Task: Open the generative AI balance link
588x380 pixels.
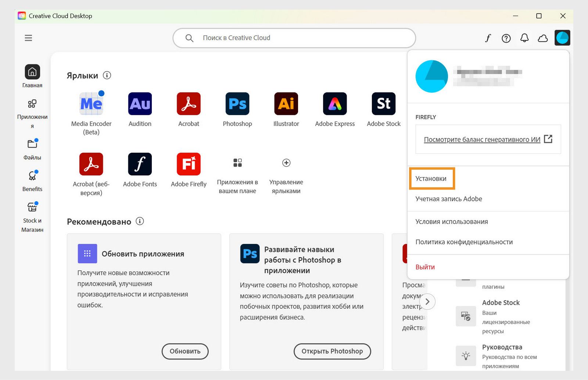Action: (482, 139)
